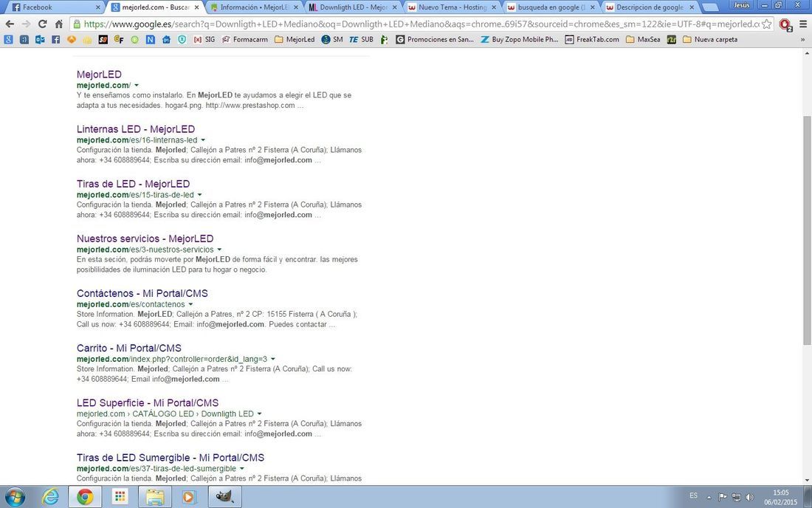Open the SIG bookmark
Screen dimensions: 812x508
(204, 39)
